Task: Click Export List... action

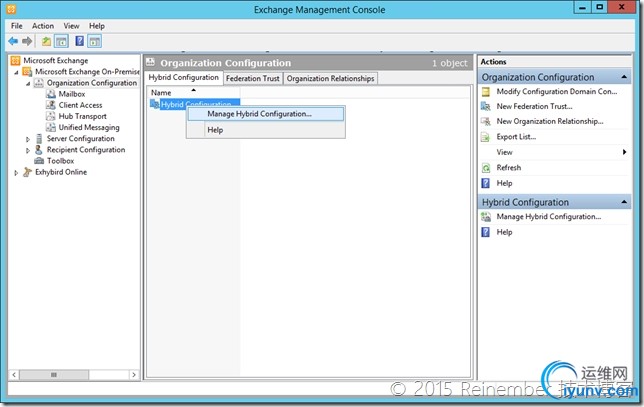Action: pos(516,137)
